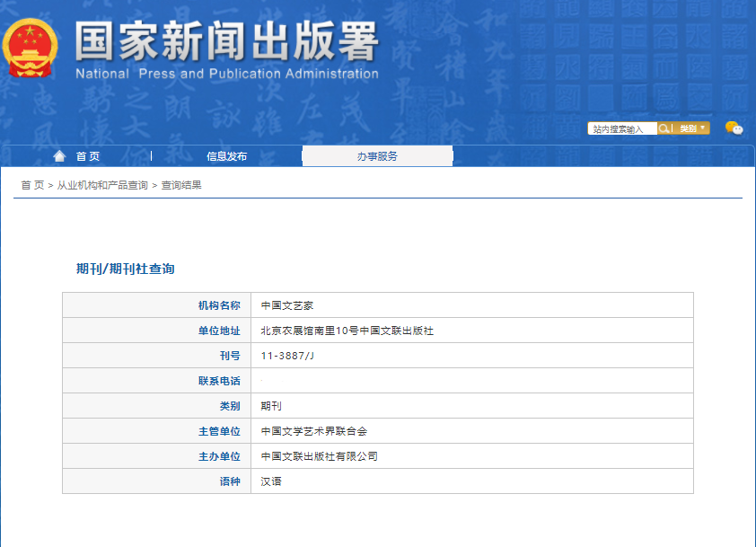Viewport: 756px width, 547px height.
Task: Open the 信息发布 navigation tab
Action: click(226, 156)
